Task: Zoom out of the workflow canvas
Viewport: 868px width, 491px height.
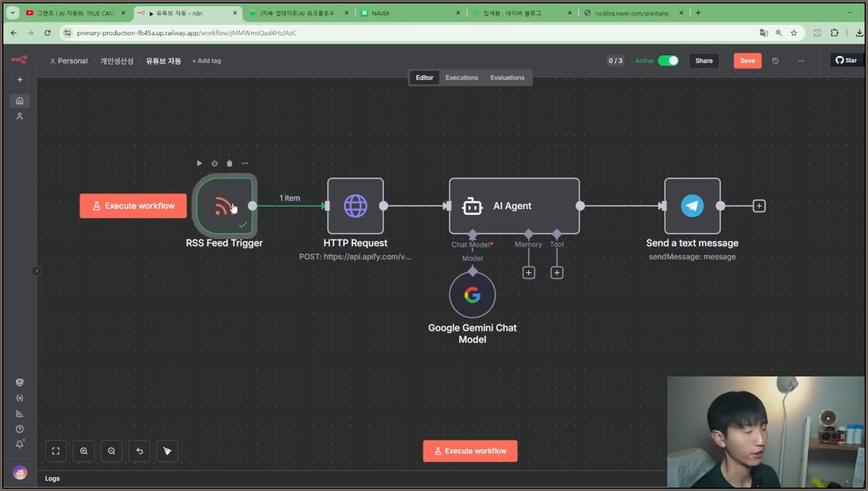Action: [112, 451]
